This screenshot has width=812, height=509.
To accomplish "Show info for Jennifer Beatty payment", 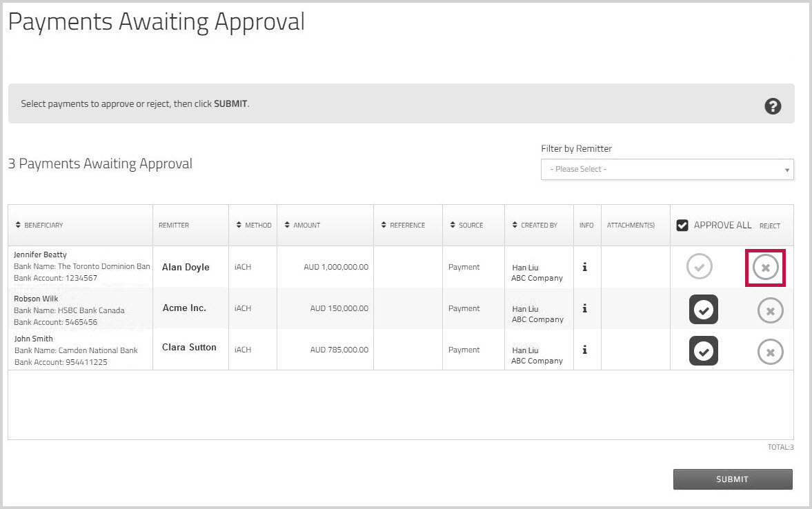I will pyautogui.click(x=585, y=267).
